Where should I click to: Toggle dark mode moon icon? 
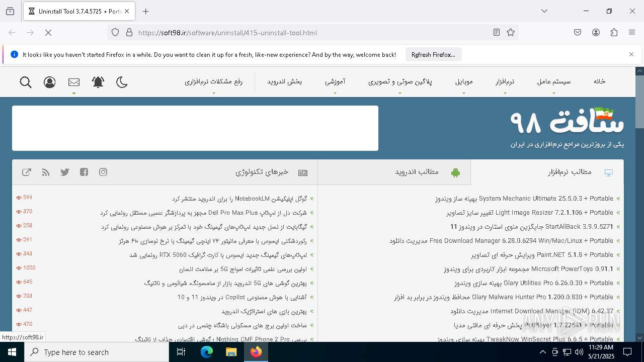(122, 82)
